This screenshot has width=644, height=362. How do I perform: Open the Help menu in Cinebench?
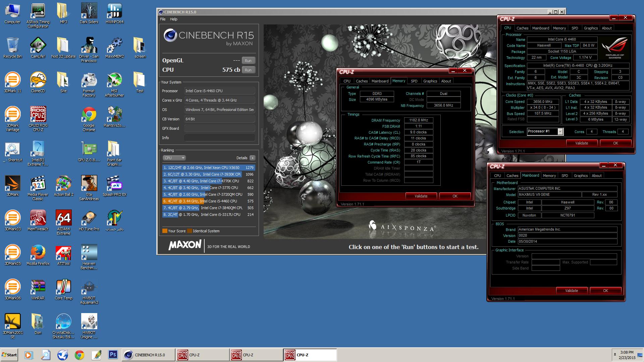pos(174,19)
